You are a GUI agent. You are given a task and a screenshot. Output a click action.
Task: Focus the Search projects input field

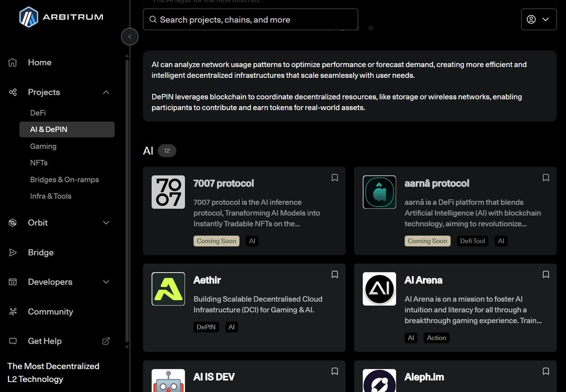pos(250,20)
